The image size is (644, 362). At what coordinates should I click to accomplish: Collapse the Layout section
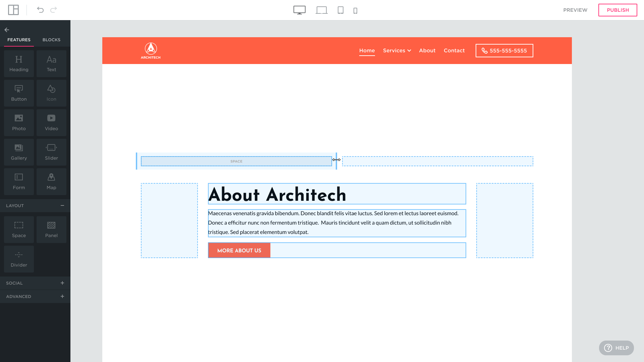click(62, 205)
